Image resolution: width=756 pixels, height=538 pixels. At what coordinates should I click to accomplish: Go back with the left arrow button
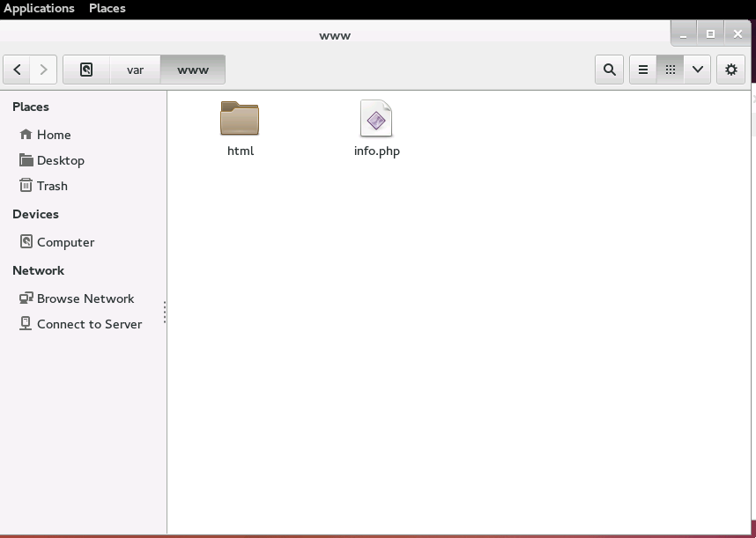[x=17, y=70]
